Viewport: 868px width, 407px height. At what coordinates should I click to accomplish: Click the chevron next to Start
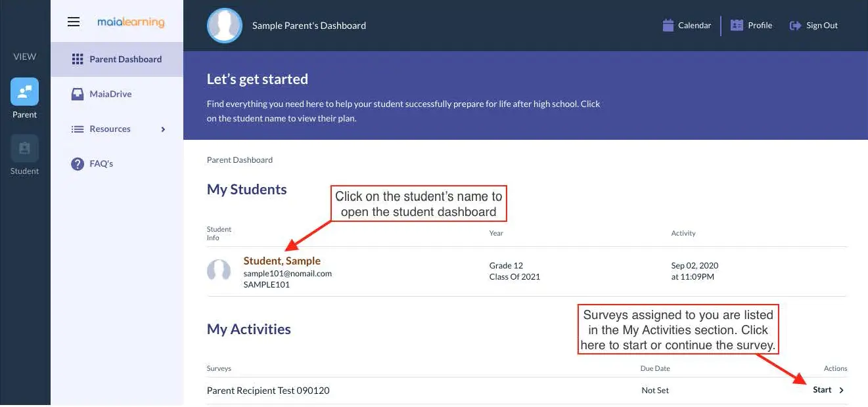click(x=842, y=390)
